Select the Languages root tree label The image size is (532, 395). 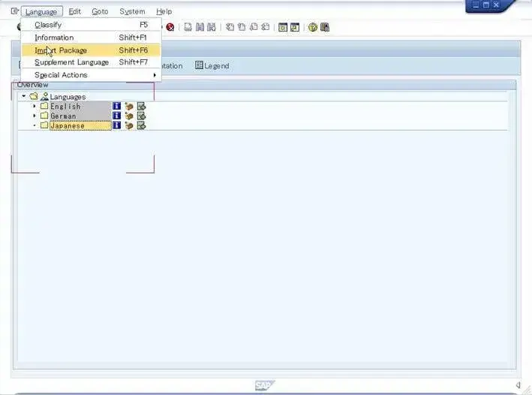(68, 97)
